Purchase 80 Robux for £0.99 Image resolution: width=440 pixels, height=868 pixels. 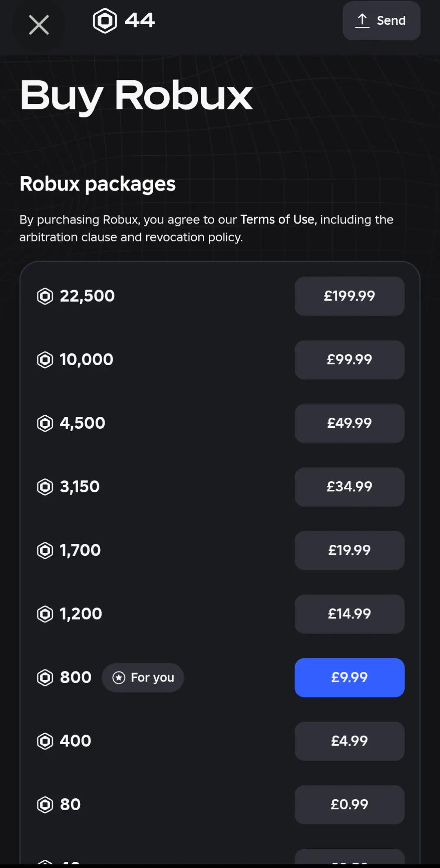[350, 804]
